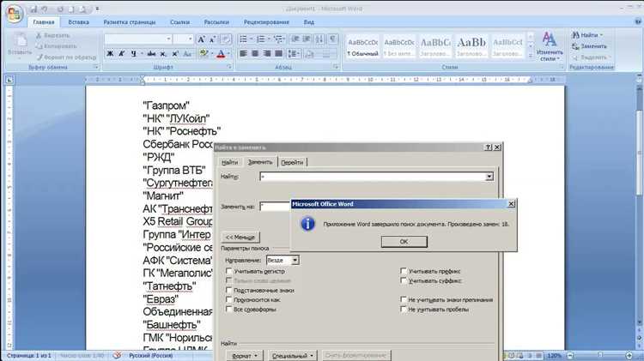Open the 'Рецензирование' ribbon tab
Viewport: 644px width, 361px height.
(266, 22)
